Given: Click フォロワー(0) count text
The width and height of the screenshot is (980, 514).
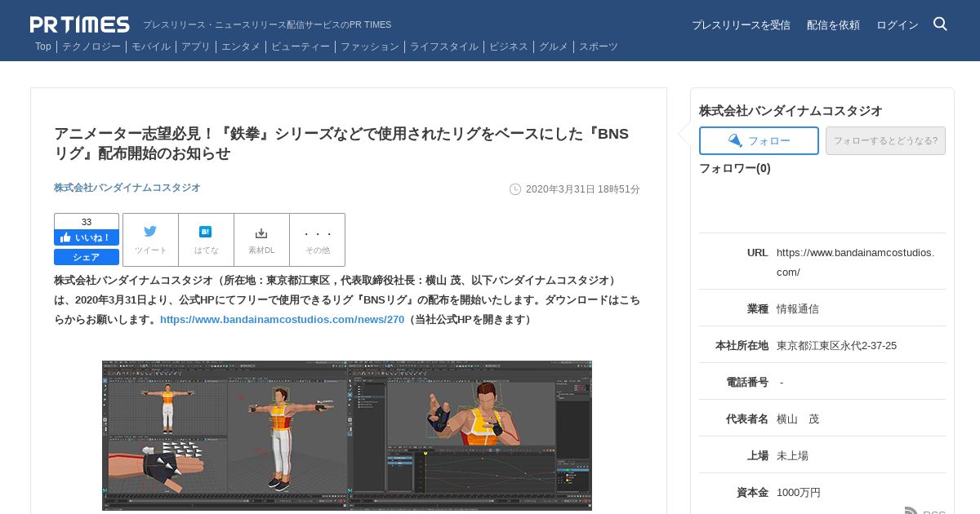Looking at the screenshot, I should tap(735, 168).
